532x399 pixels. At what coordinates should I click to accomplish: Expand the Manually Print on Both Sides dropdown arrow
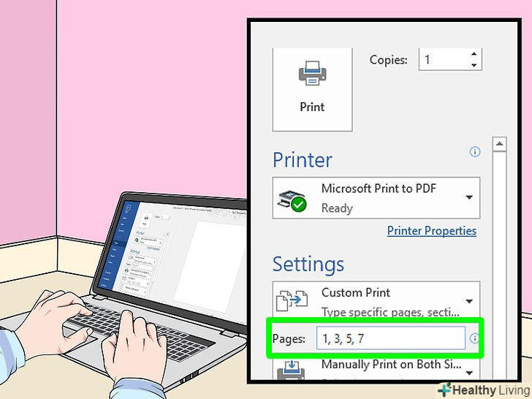(469, 373)
